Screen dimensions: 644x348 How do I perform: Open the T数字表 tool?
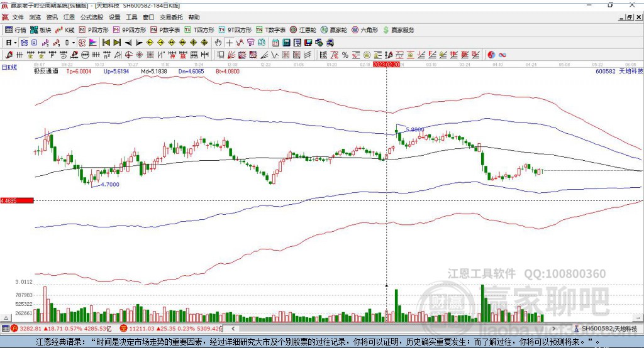click(x=270, y=30)
